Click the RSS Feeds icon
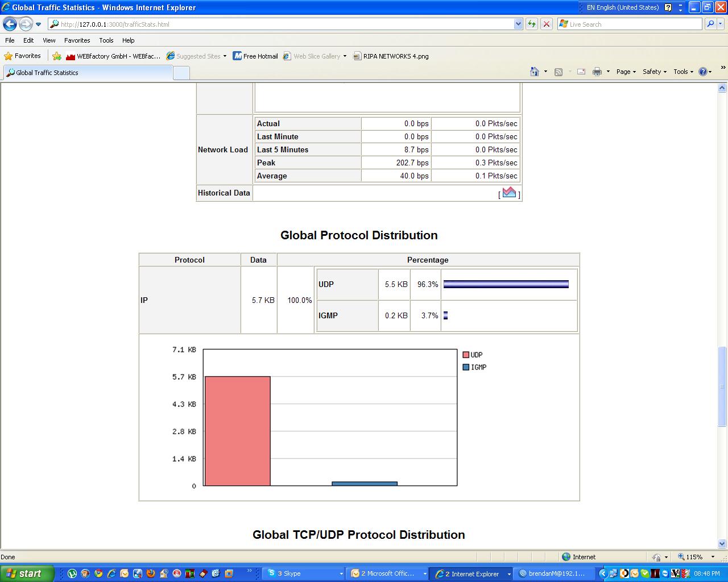 pyautogui.click(x=559, y=72)
